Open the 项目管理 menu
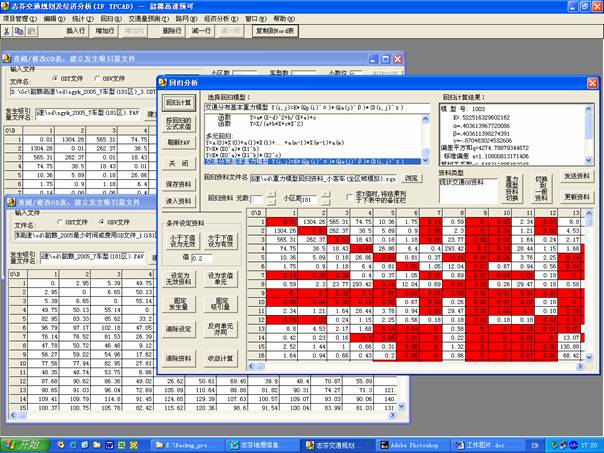Viewport: 604px width, 453px height. [x=20, y=18]
